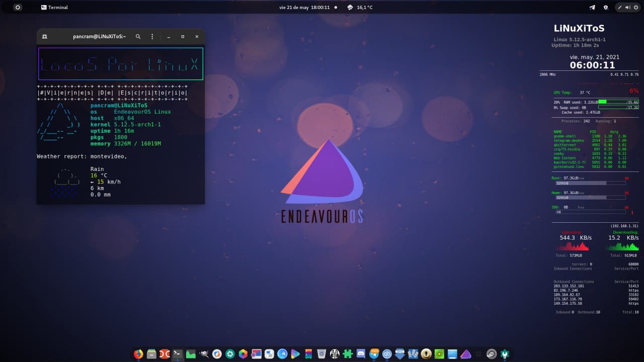Open the system status menu
Viewport: 644px width, 362px height.
coord(627,8)
